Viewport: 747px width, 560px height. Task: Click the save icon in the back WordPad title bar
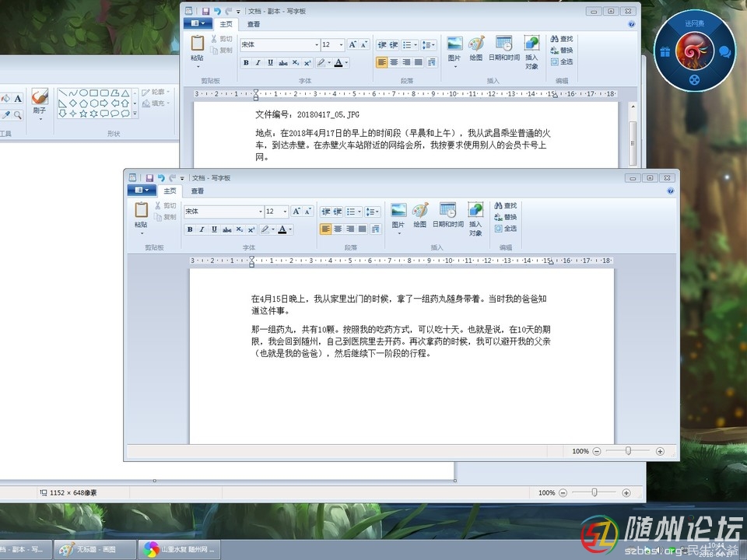tap(205, 12)
